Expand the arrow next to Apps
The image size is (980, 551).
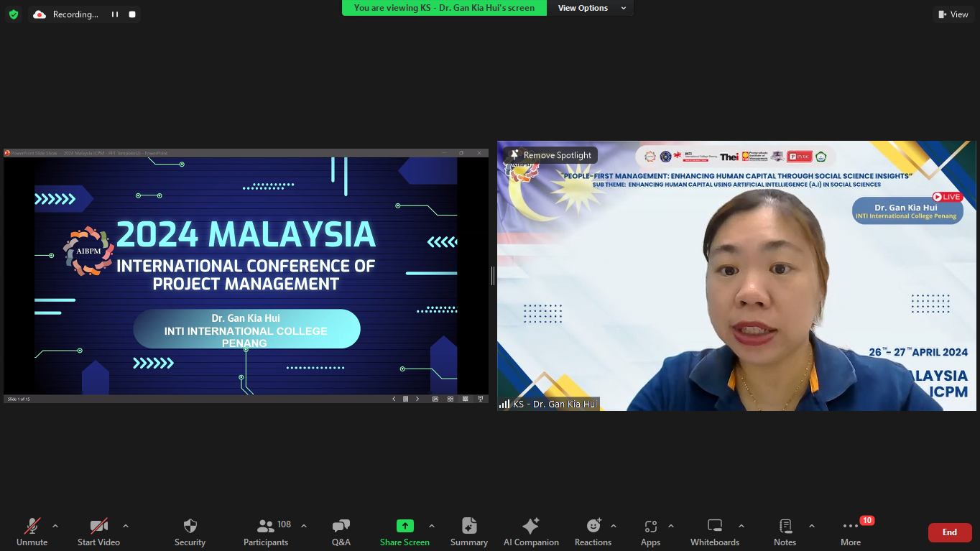tap(671, 526)
